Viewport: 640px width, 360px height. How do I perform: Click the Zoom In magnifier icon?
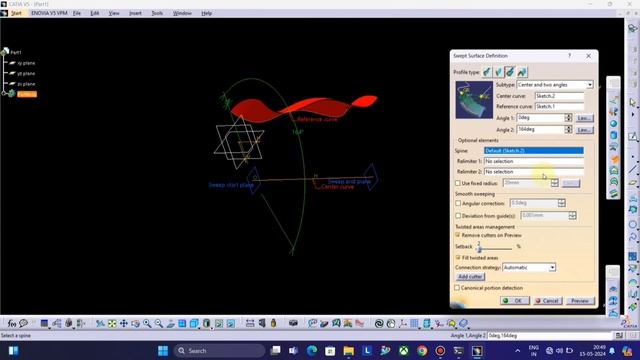pyautogui.click(x=147, y=324)
